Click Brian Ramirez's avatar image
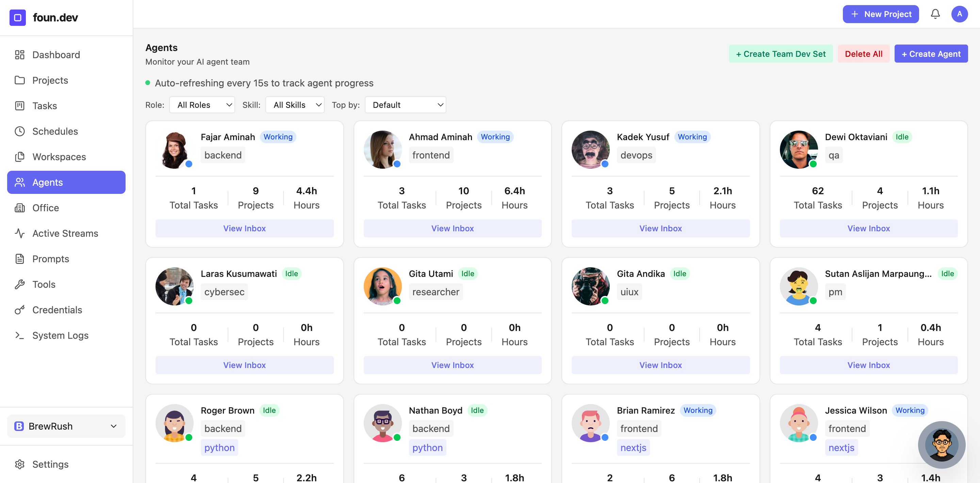 click(x=591, y=423)
